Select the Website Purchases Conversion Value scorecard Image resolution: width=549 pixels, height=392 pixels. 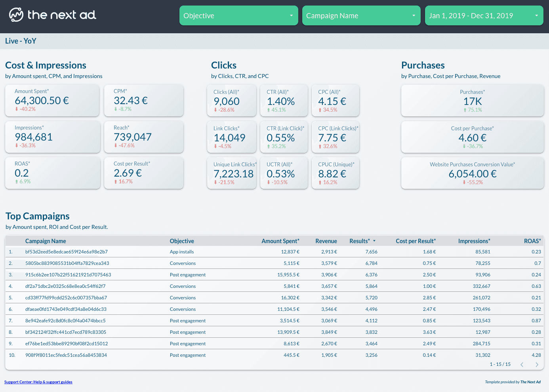[472, 173]
